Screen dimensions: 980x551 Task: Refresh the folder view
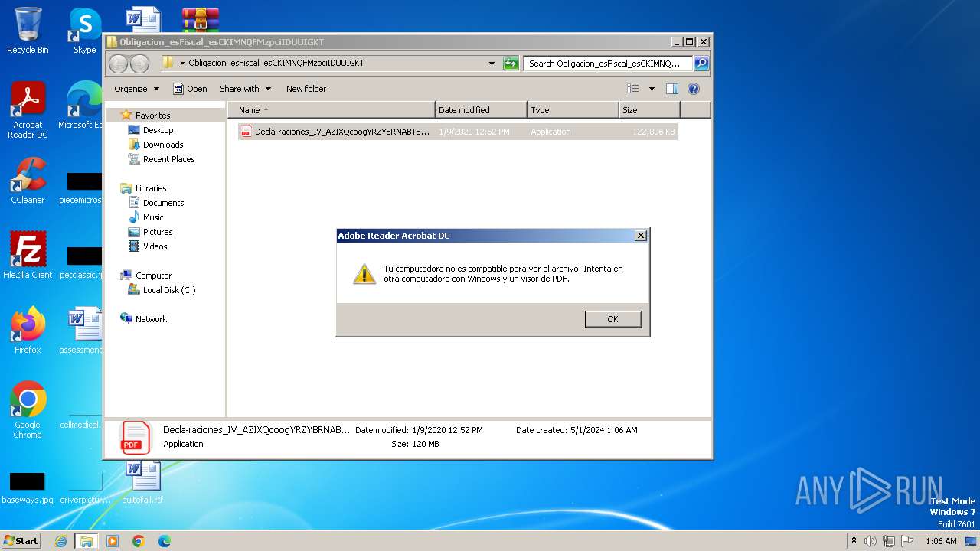(511, 64)
